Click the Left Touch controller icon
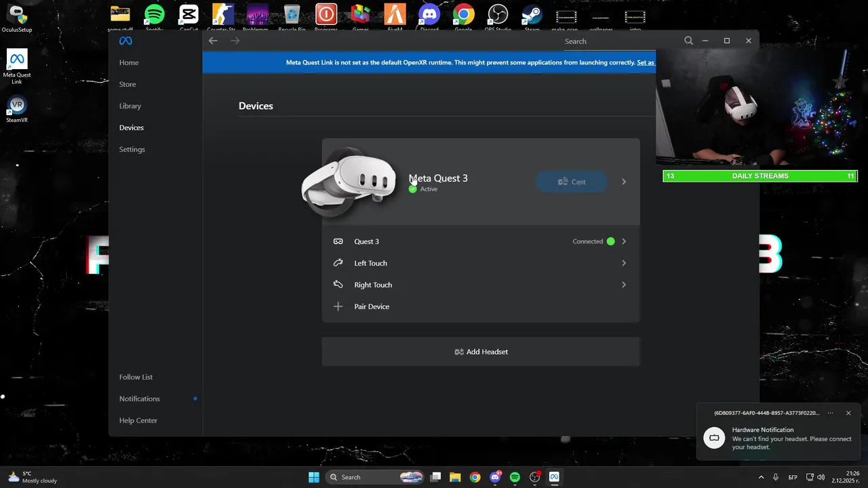Image resolution: width=868 pixels, height=488 pixels. pyautogui.click(x=338, y=263)
